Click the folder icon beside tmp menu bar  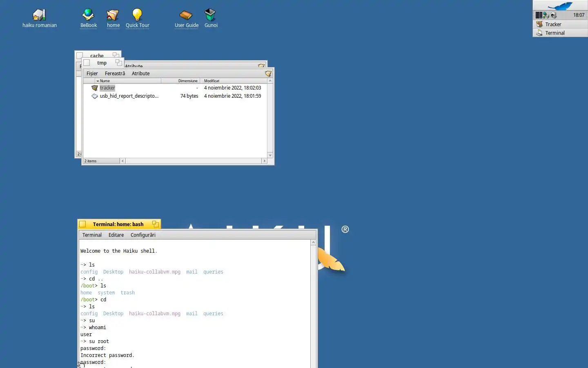268,74
